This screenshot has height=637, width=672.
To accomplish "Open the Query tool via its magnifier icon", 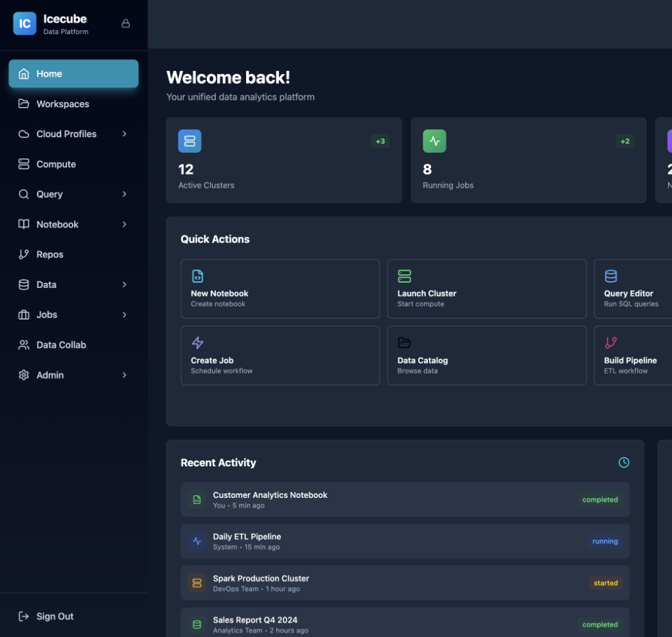I will [23, 194].
